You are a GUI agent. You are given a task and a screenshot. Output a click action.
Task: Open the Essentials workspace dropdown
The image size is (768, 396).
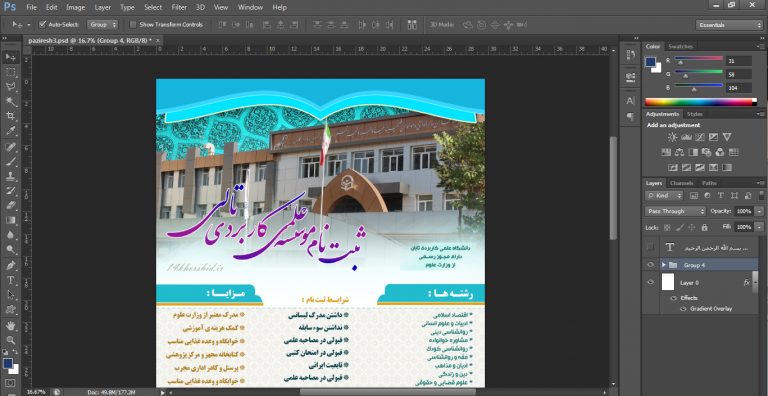(x=729, y=25)
